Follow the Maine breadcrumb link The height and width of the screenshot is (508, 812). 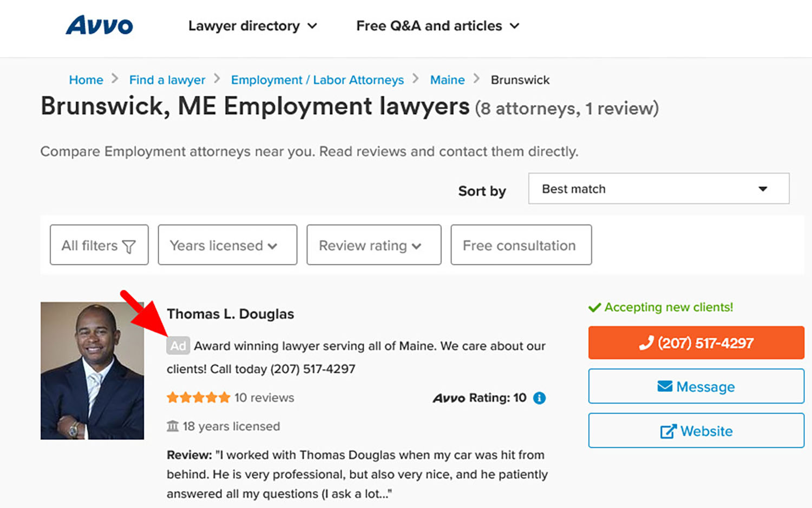[x=447, y=80]
